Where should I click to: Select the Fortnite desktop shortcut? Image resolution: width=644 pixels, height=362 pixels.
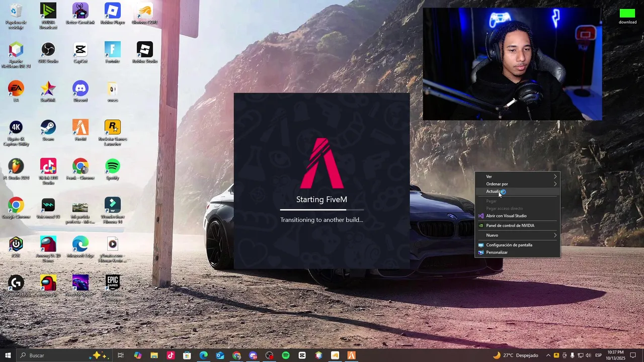click(113, 53)
